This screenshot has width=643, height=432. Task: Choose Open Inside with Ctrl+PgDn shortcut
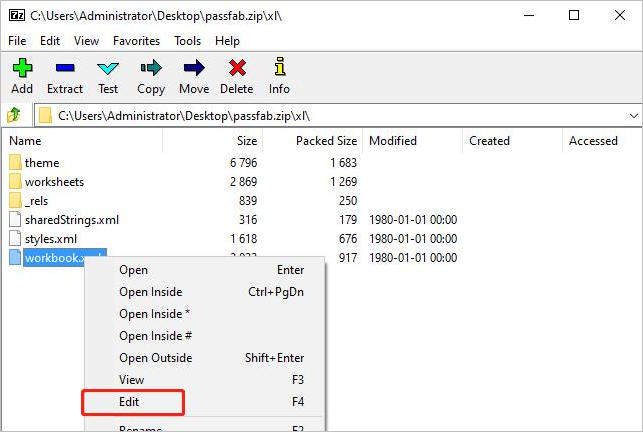tap(205, 292)
